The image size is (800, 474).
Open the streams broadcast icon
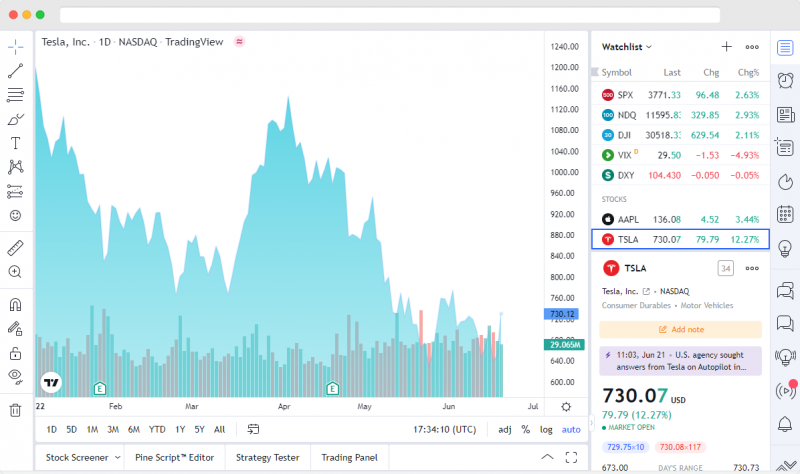point(786,390)
